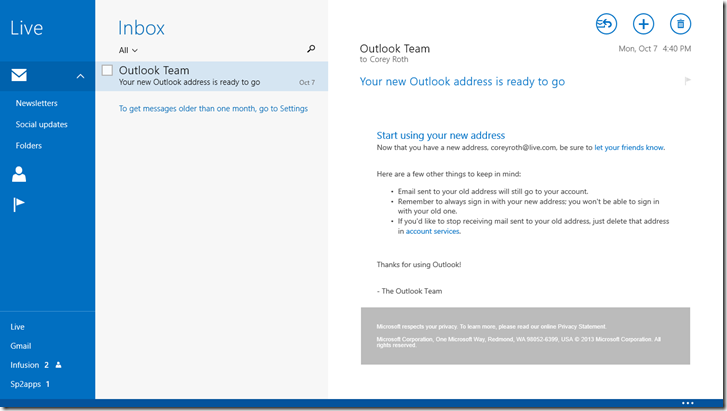Flag the open message
727x411 pixels.
click(x=688, y=81)
